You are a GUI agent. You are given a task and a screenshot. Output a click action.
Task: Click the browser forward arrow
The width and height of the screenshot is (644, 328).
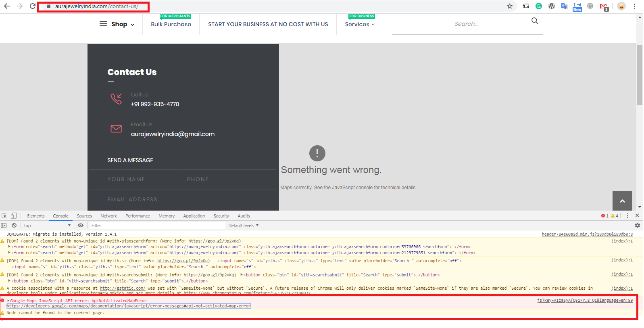pyautogui.click(x=20, y=6)
